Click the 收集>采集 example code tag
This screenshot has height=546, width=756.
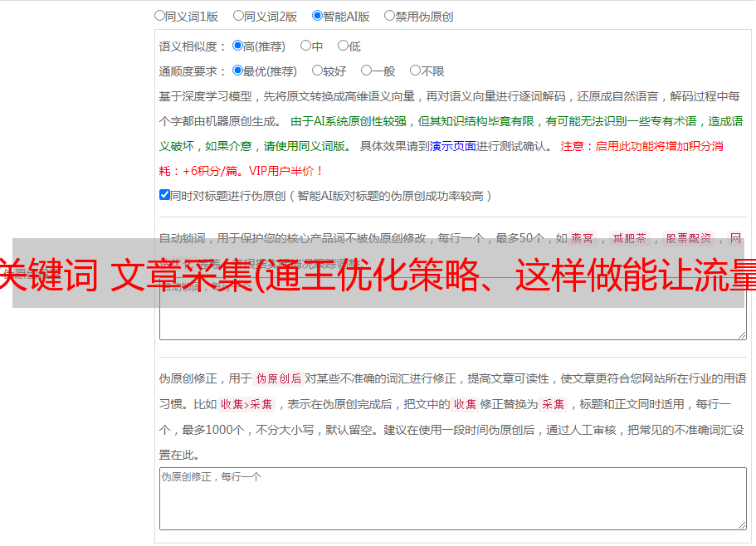tap(246, 405)
